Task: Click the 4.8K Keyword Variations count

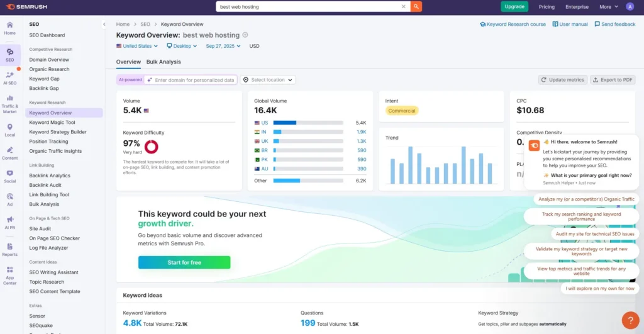Action: click(132, 323)
